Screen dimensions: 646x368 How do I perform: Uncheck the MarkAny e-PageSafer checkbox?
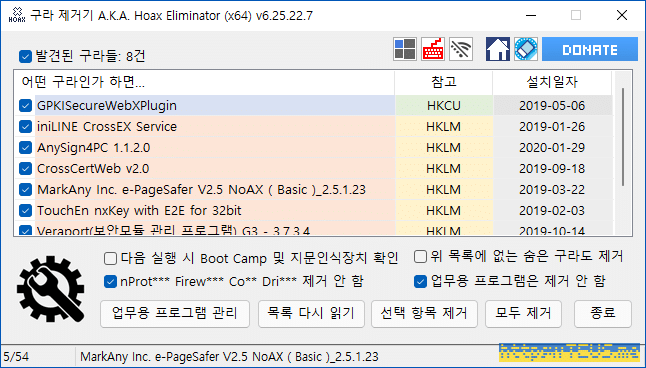[26, 190]
